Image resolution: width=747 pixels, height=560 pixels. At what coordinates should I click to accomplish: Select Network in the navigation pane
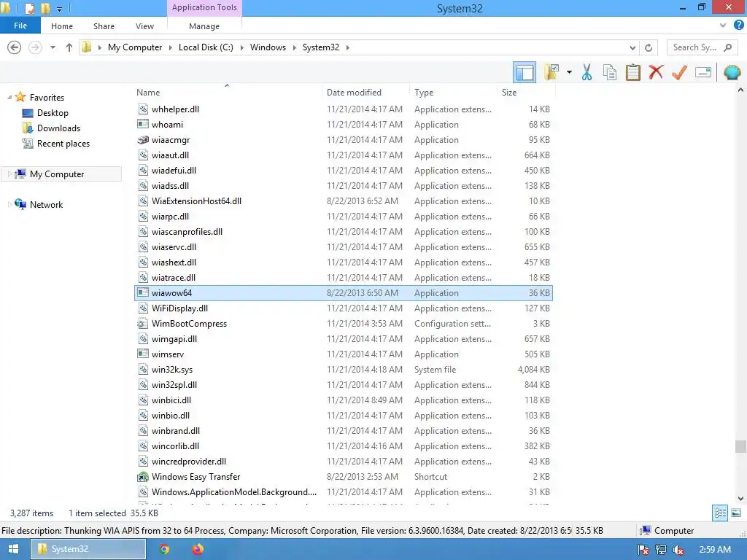coord(46,204)
